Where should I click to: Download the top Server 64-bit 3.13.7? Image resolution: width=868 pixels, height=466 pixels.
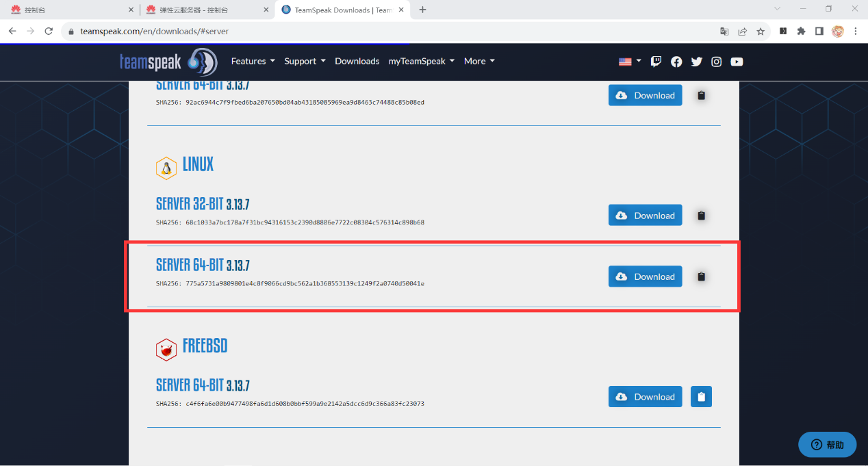tap(646, 96)
